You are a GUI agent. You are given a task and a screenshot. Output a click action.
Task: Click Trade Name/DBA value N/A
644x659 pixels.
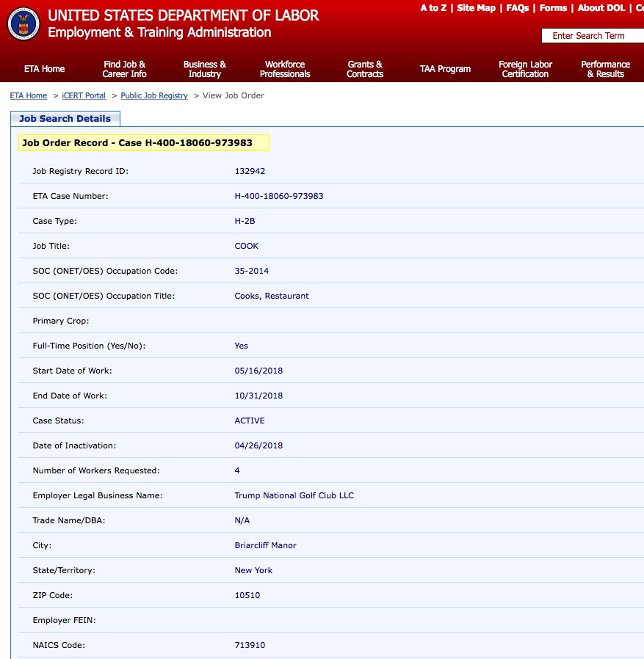(242, 520)
